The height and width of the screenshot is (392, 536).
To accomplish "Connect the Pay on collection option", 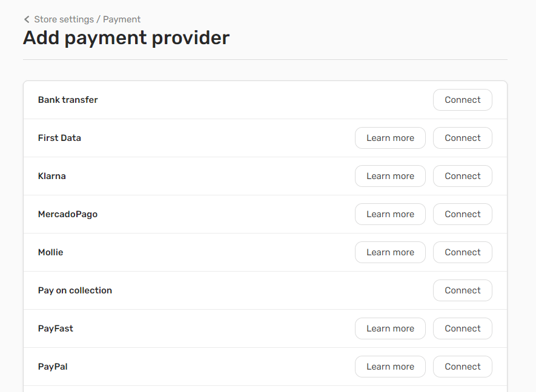I will [x=462, y=290].
